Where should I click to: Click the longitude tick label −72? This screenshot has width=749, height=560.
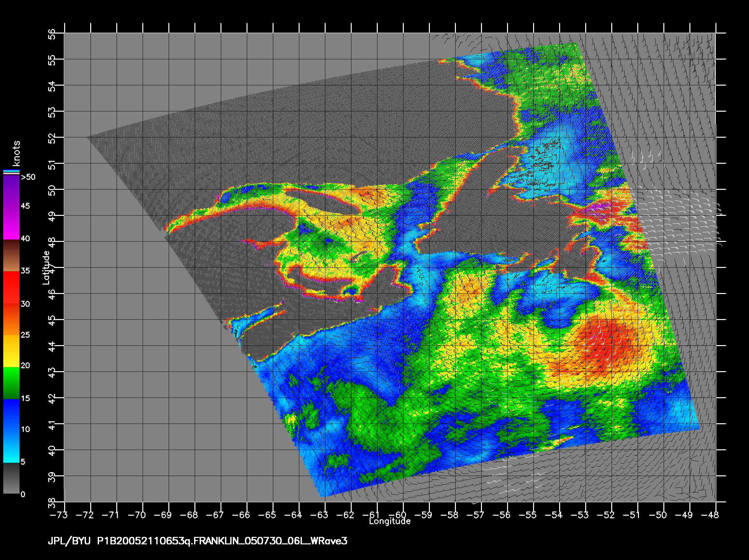click(x=85, y=515)
